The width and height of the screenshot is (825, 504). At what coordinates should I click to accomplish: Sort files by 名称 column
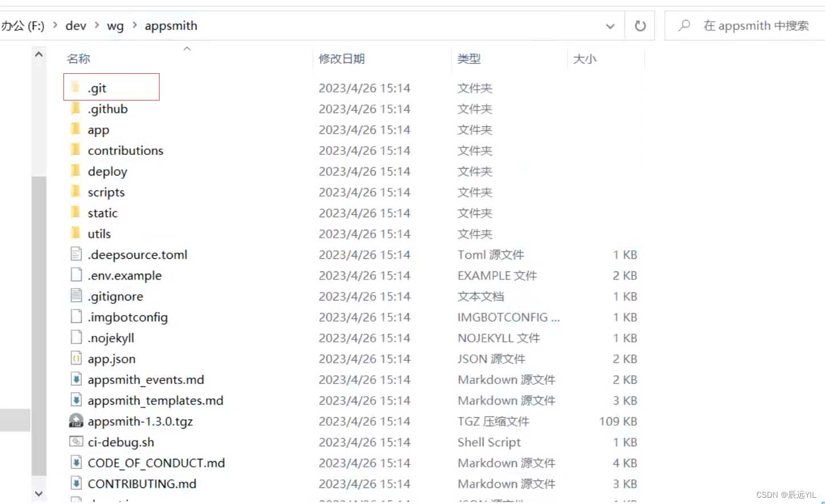[x=78, y=59]
